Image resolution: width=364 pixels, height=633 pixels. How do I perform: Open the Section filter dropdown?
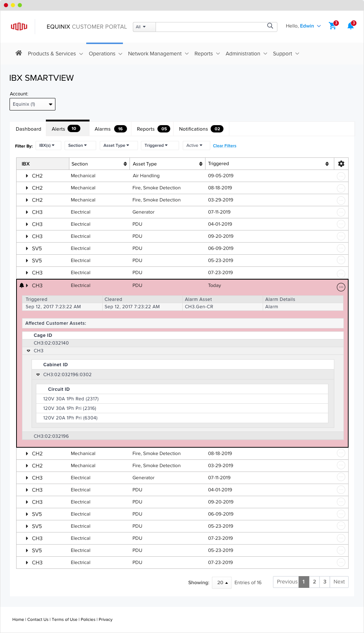[80, 145]
